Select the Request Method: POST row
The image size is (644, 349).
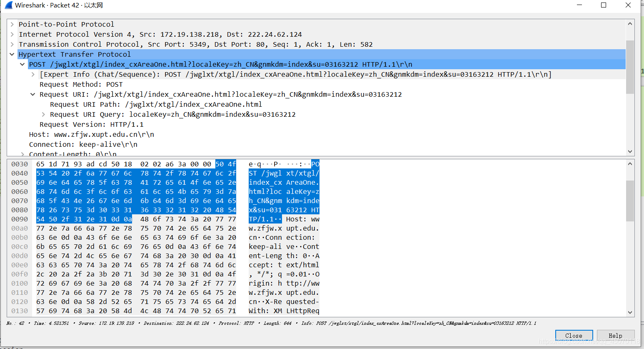click(316, 84)
